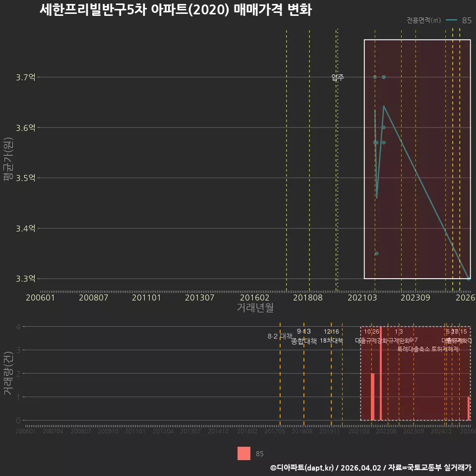Screen dimensions: 476x476
Task: Click the 거래년월 x-axis title
Action: coord(255,307)
